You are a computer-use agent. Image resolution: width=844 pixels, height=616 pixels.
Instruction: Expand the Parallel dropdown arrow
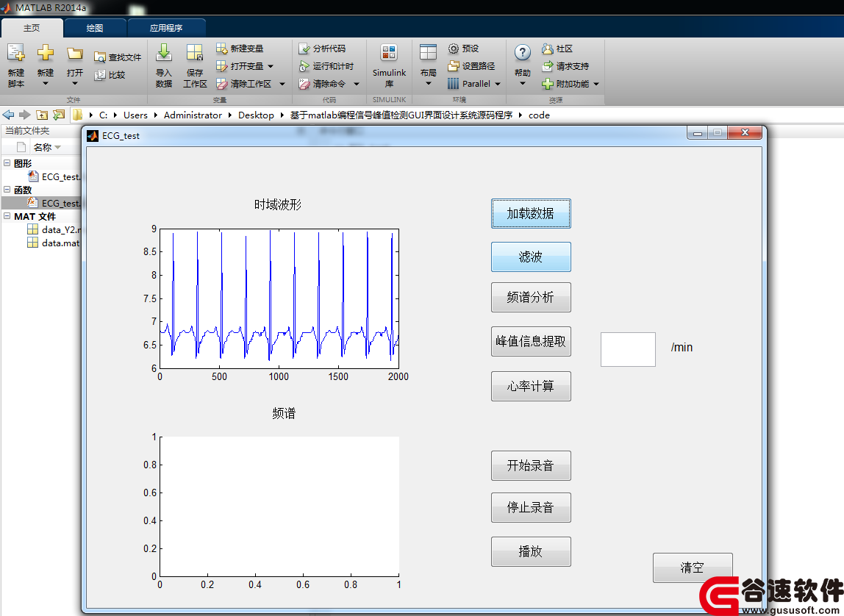tap(498, 84)
